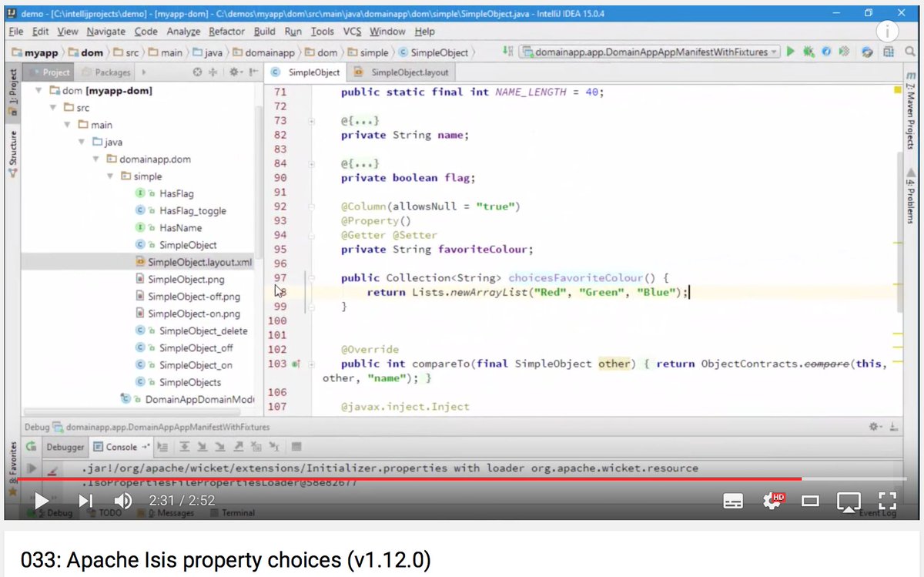Open the Project Structure icon in toolbar
924x577 pixels.
coord(888,52)
